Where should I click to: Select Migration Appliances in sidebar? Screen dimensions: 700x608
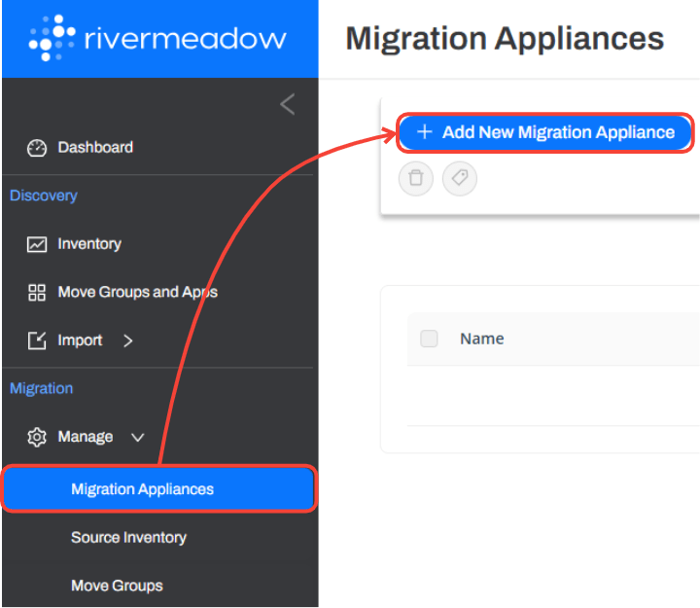click(159, 488)
